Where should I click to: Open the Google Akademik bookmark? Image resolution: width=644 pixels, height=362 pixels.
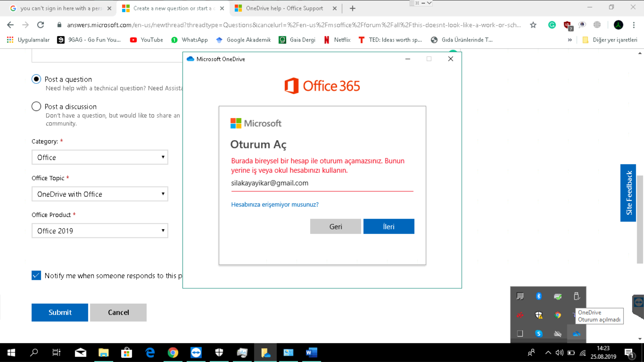point(244,40)
